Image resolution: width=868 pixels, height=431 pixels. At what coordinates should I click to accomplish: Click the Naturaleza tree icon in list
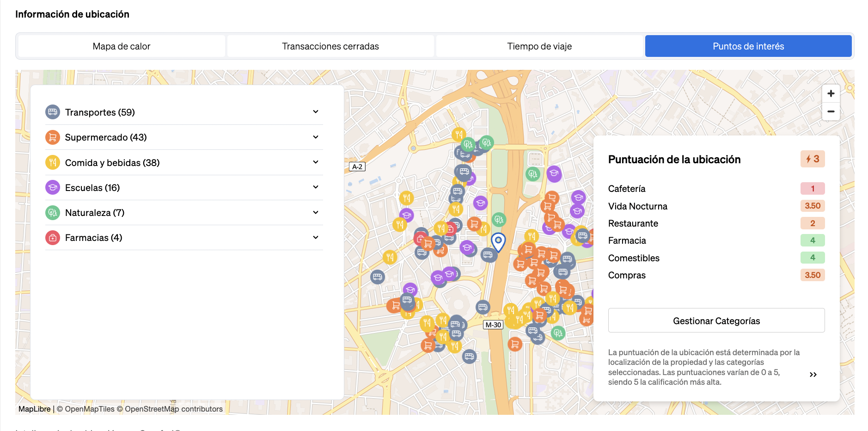pos(53,213)
